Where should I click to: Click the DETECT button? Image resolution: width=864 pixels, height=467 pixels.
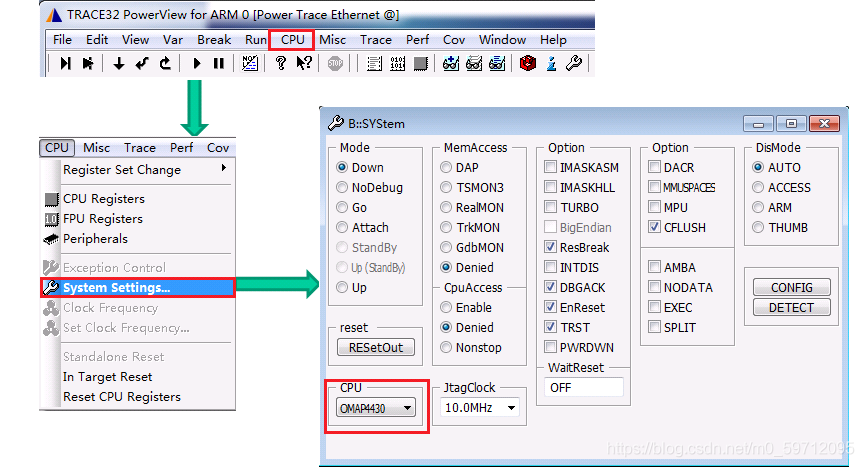(791, 307)
